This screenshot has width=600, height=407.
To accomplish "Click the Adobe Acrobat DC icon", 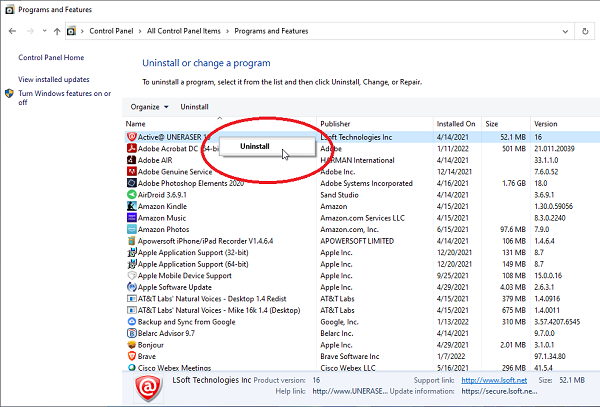I will (x=132, y=148).
